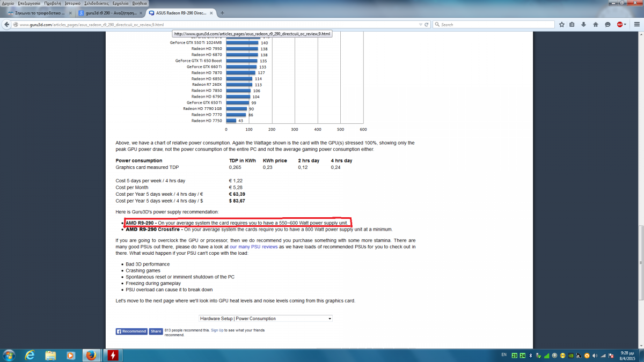The width and height of the screenshot is (644, 362).
Task: Click the green 24 temperature tray icon
Action: tap(522, 355)
